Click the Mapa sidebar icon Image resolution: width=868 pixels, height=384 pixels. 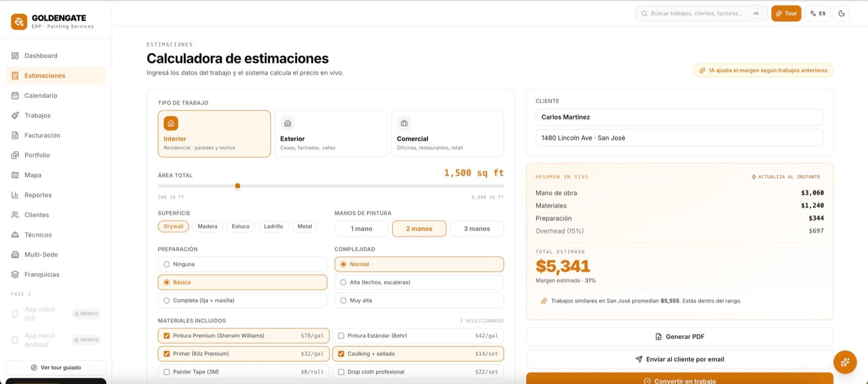(15, 175)
